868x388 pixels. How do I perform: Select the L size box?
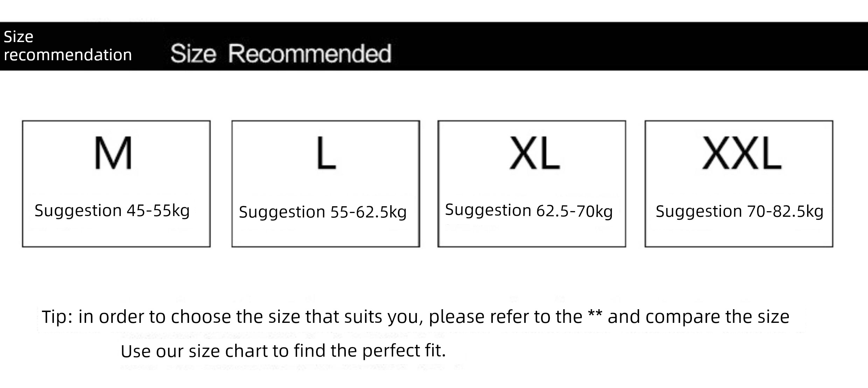(325, 184)
